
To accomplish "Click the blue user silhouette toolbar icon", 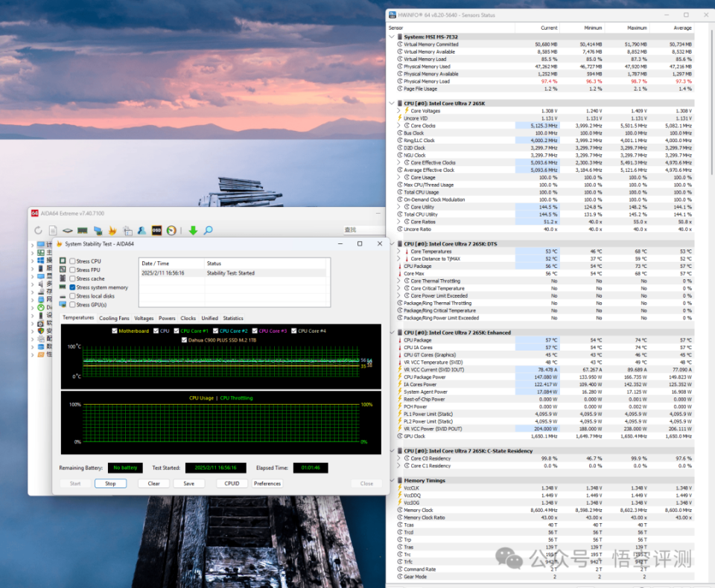I will click(x=142, y=231).
